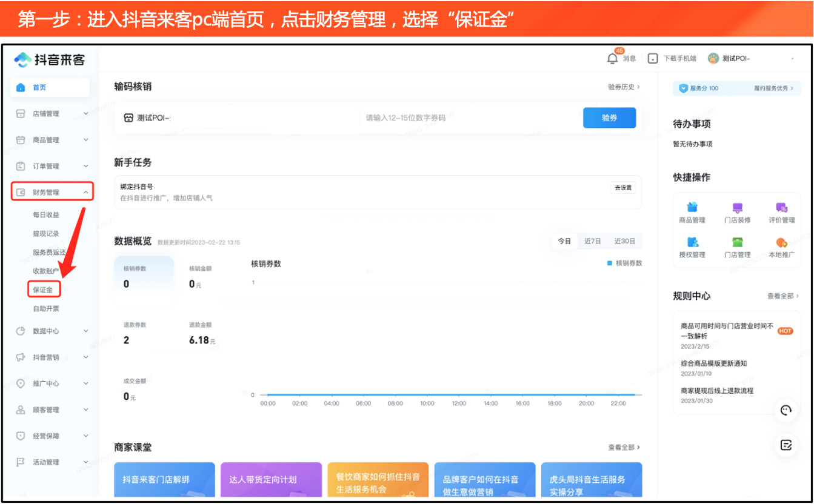
Task: Click the 下载手机端 phone icon
Action: pyautogui.click(x=653, y=59)
